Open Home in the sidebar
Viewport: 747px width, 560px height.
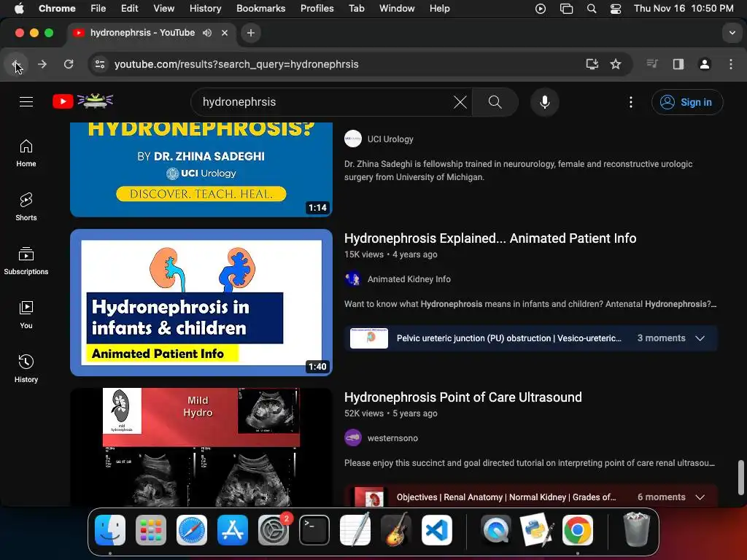pyautogui.click(x=26, y=153)
